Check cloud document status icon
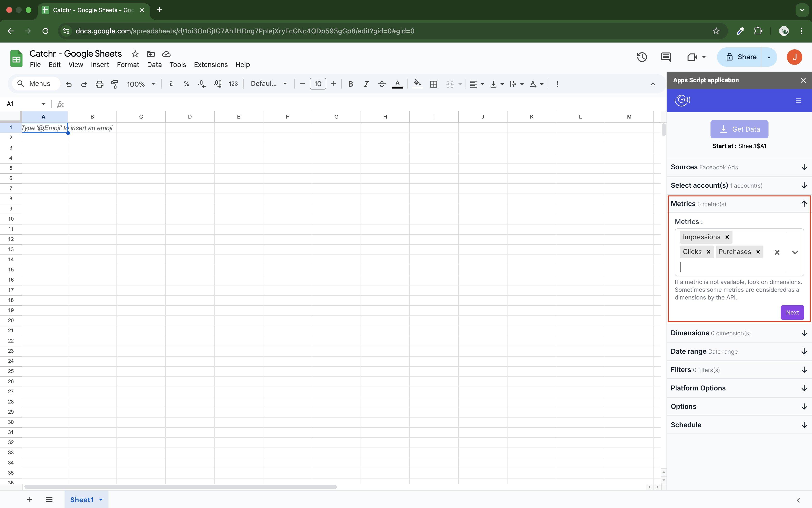The image size is (812, 508). [166, 54]
